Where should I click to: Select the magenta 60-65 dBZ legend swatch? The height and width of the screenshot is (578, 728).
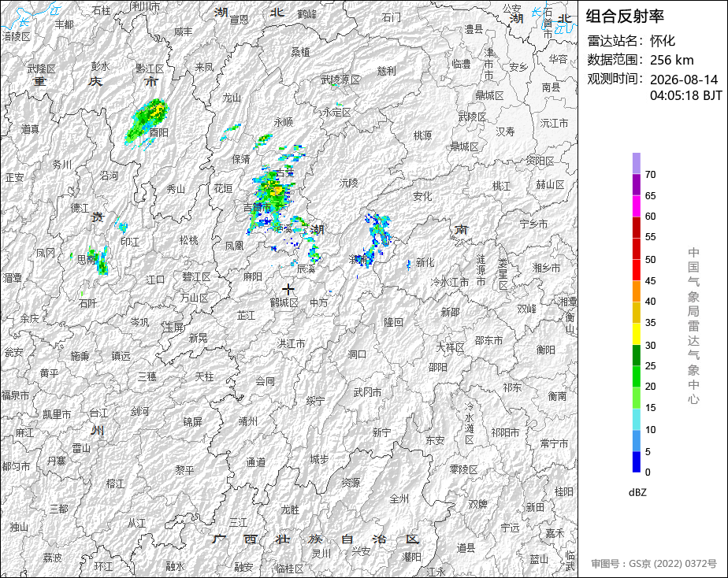(x=636, y=206)
